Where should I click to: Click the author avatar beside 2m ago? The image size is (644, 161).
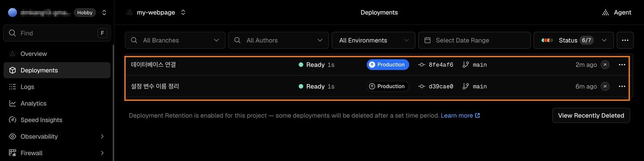[x=605, y=64]
